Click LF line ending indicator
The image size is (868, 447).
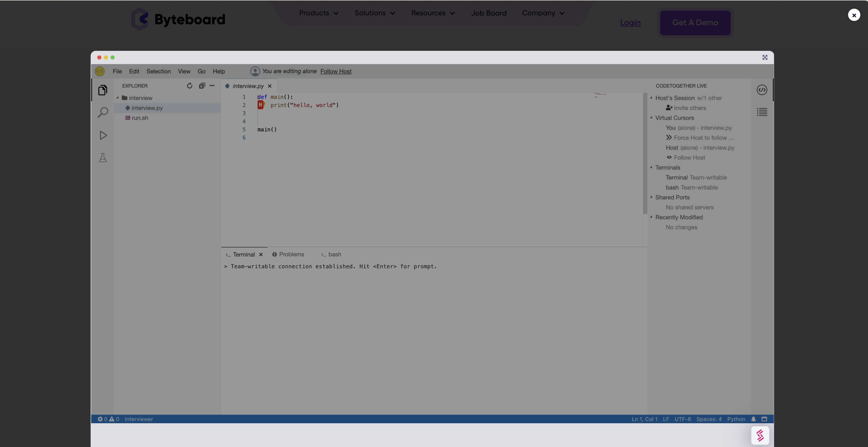pyautogui.click(x=666, y=419)
